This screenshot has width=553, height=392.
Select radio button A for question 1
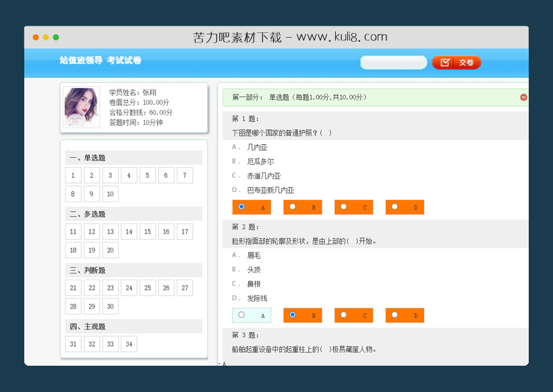click(x=241, y=207)
